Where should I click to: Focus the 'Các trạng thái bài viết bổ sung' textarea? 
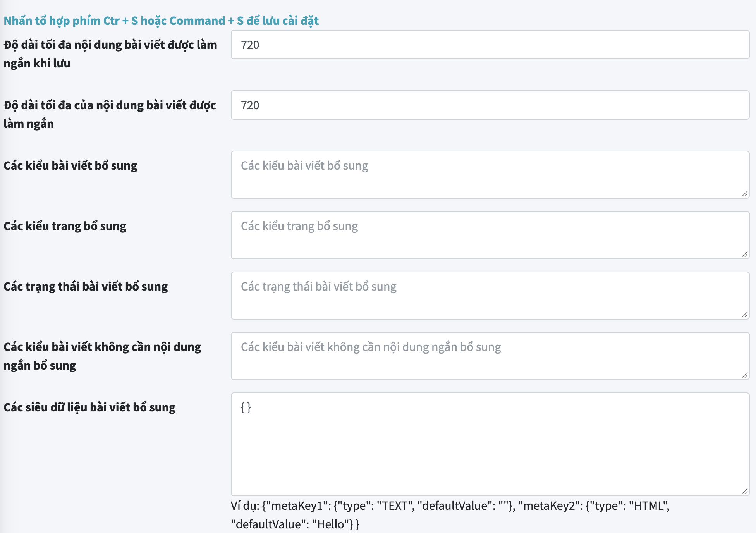click(490, 296)
